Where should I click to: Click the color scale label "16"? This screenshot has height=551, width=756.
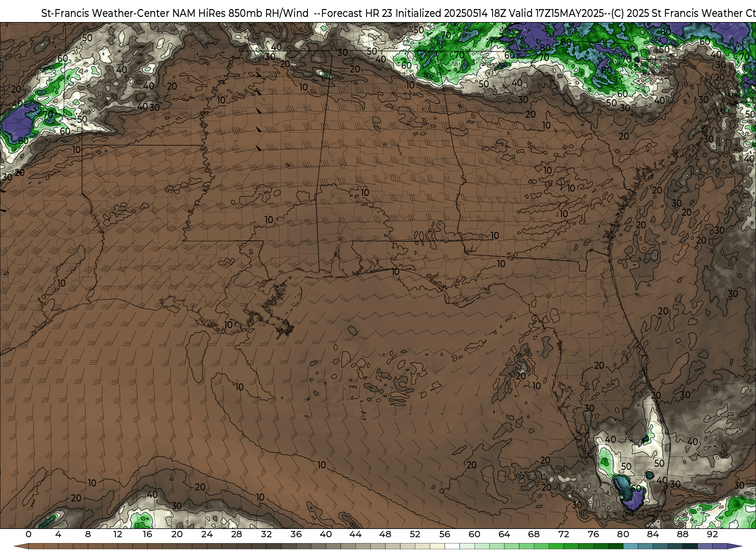point(147,534)
